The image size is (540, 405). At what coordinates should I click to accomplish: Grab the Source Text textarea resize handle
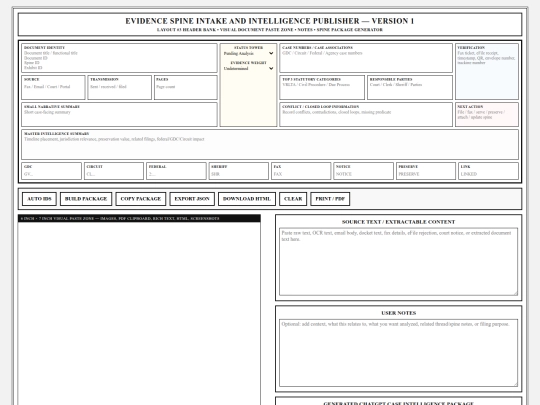click(515, 293)
